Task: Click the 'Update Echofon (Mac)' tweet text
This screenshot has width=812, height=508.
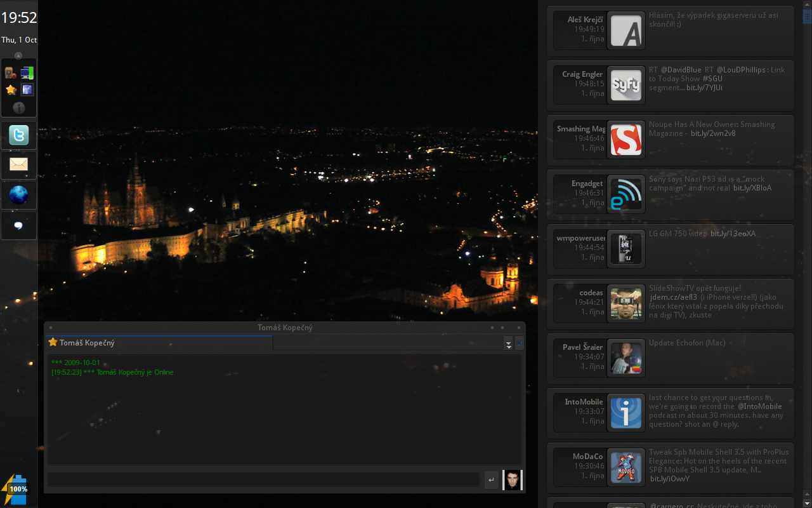Action: tap(687, 343)
